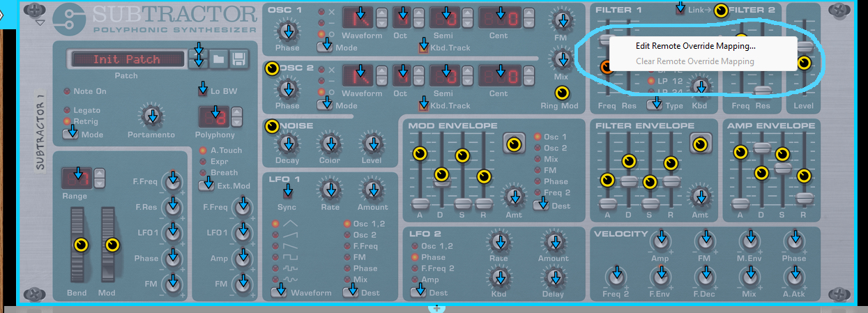The width and height of the screenshot is (868, 313).
Task: Cycle the LFO 2 Dest selector button
Action: 418,291
